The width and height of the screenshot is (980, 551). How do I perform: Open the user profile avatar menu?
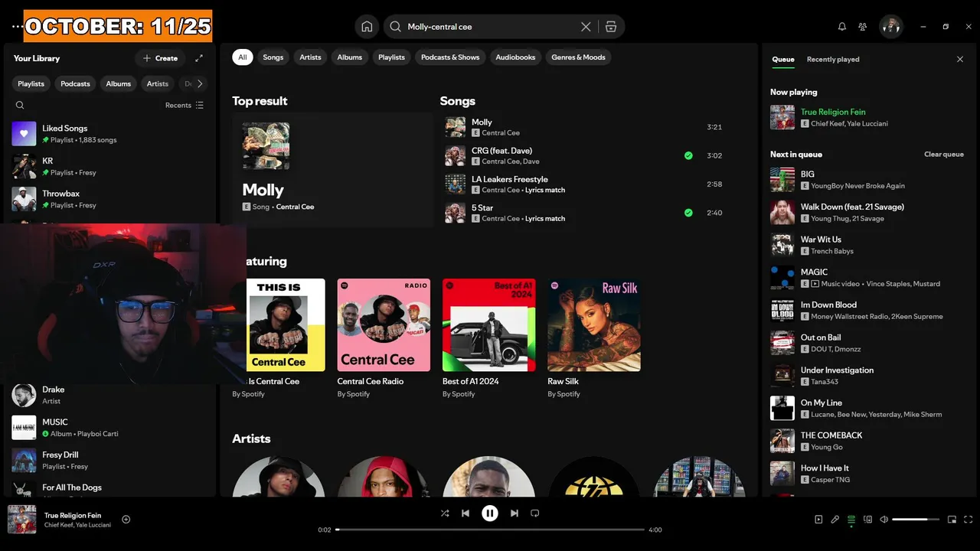pos(891,27)
